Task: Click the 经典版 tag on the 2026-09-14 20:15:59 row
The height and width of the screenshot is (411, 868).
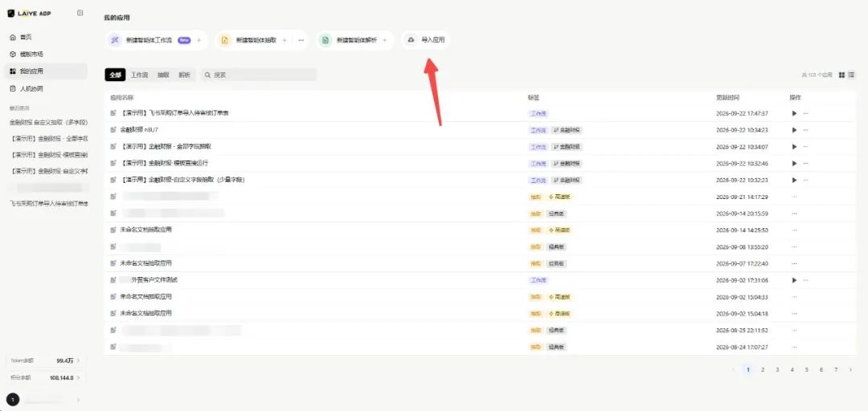Action: 556,214
